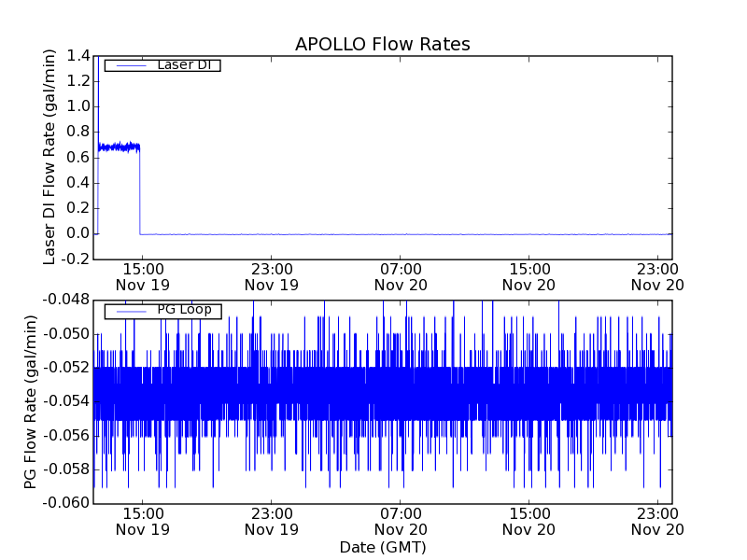This screenshot has height=560, width=747.
Task: Click lower plot's 15:00 Nov 20 tick label
Action: (x=529, y=521)
